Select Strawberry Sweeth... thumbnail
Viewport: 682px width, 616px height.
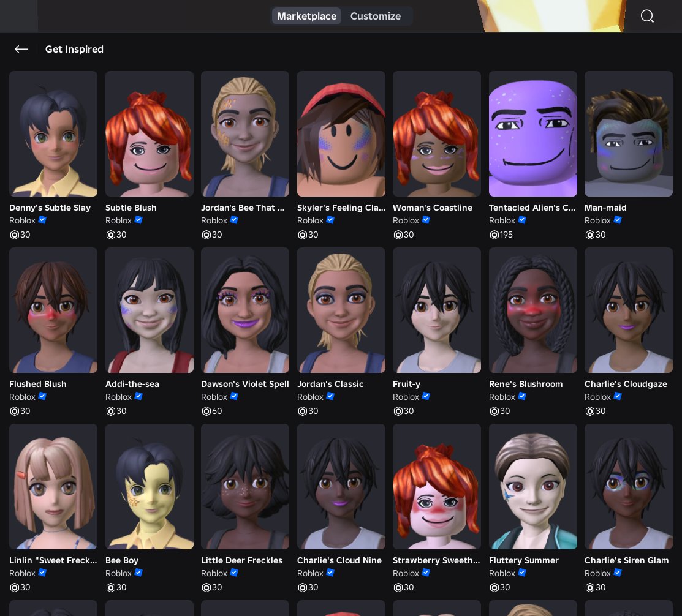click(x=437, y=486)
